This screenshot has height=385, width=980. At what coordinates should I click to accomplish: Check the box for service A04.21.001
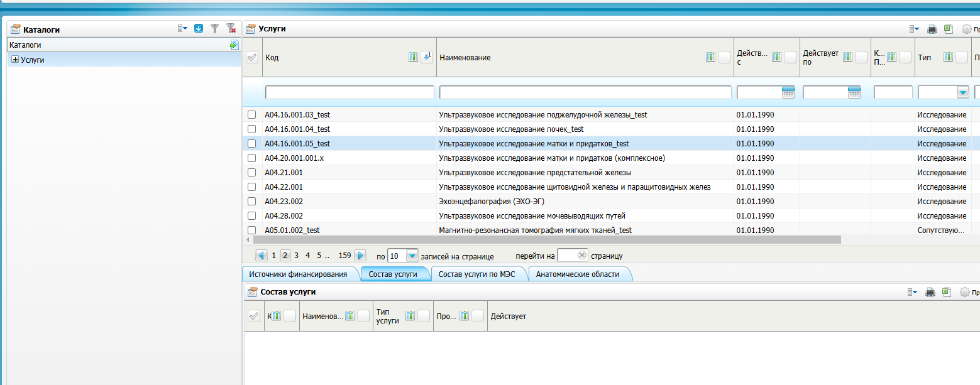252,173
